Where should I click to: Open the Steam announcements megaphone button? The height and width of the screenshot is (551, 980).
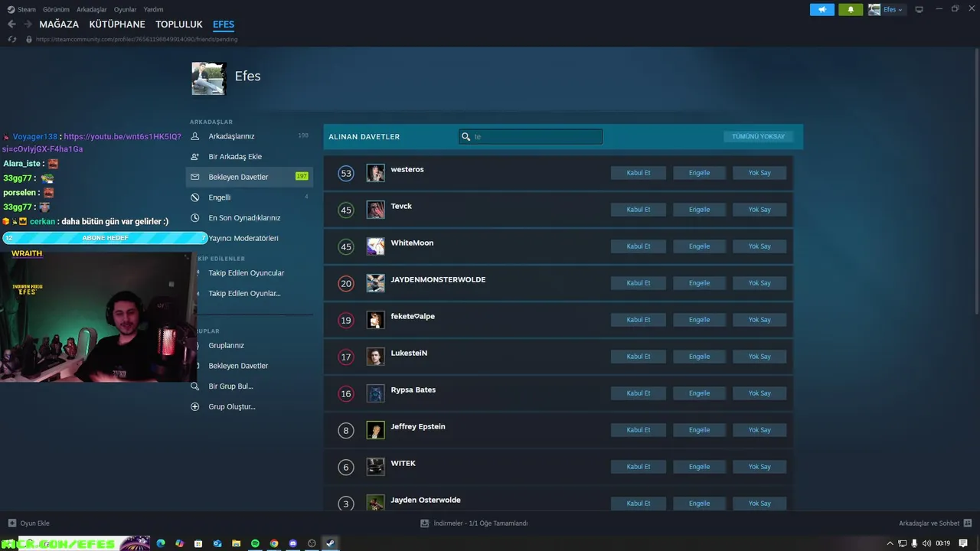[x=822, y=10]
